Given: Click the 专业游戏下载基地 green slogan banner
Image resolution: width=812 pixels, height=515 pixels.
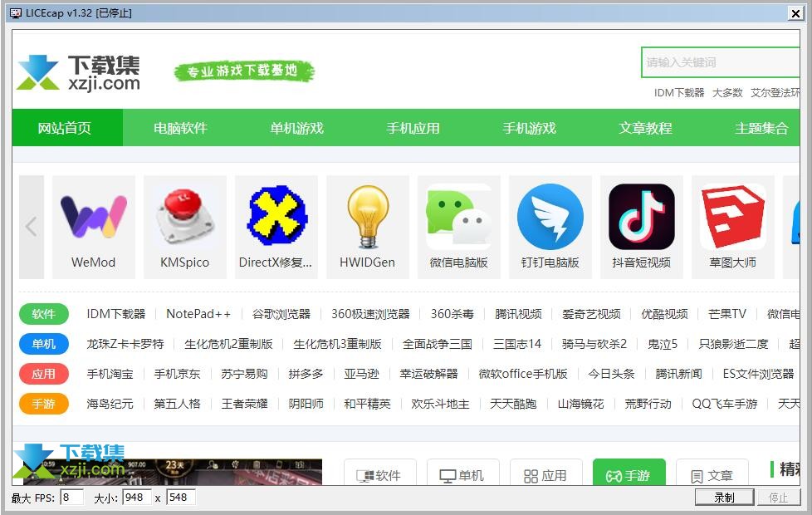Looking at the screenshot, I should [244, 71].
